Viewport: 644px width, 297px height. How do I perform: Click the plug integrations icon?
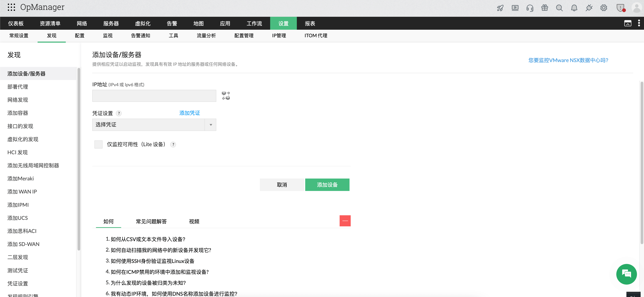click(x=589, y=8)
